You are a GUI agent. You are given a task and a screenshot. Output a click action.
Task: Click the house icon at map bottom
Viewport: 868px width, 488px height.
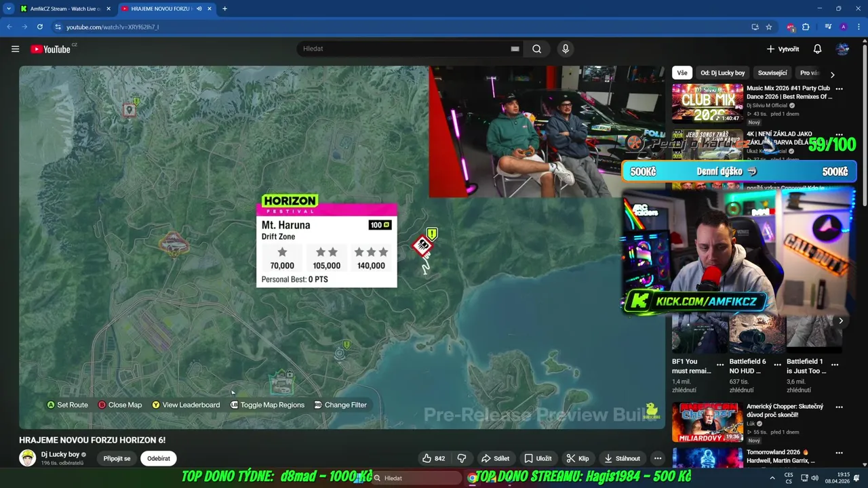click(281, 383)
